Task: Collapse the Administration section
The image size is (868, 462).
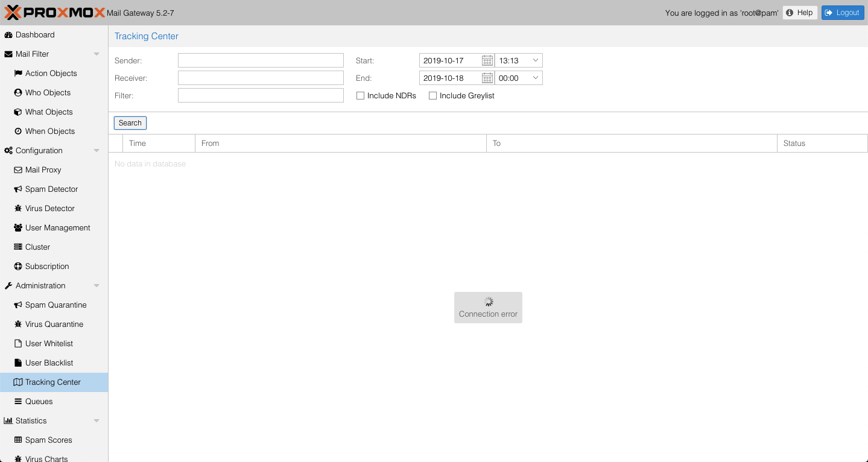Action: [x=97, y=286]
